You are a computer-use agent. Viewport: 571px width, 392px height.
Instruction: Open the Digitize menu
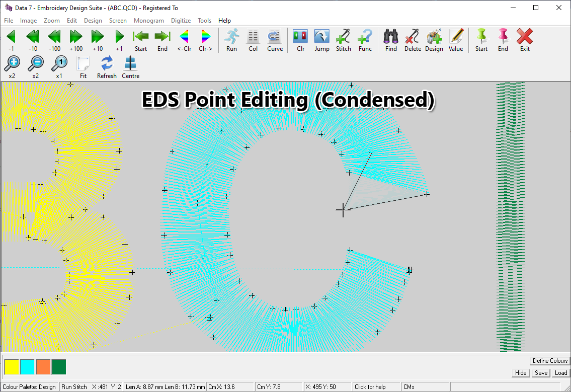(181, 21)
